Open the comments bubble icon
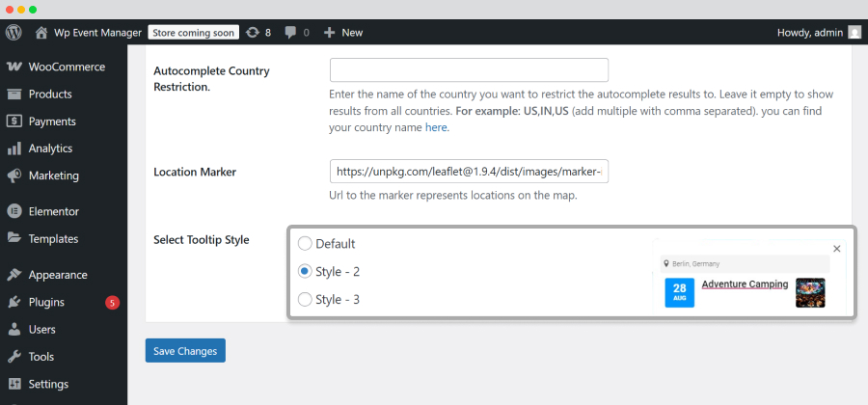Screen dimensions: 868x405 pos(290,33)
